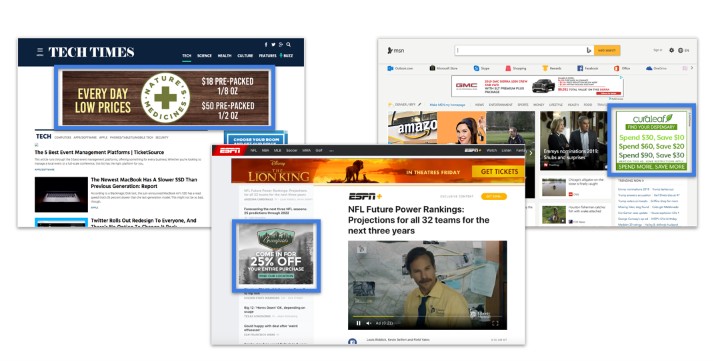Select NFL in ESPN navigation bar
The width and height of the screenshot is (713, 361).
(x=254, y=150)
